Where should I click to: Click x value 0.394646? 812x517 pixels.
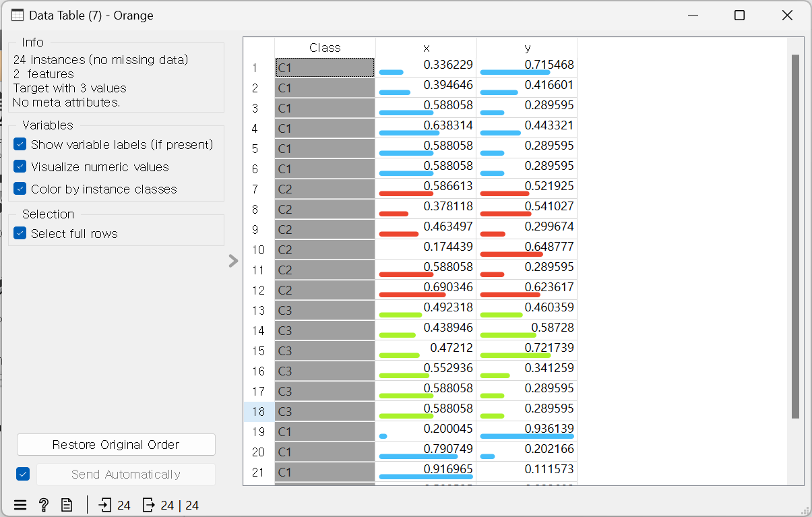(x=448, y=85)
